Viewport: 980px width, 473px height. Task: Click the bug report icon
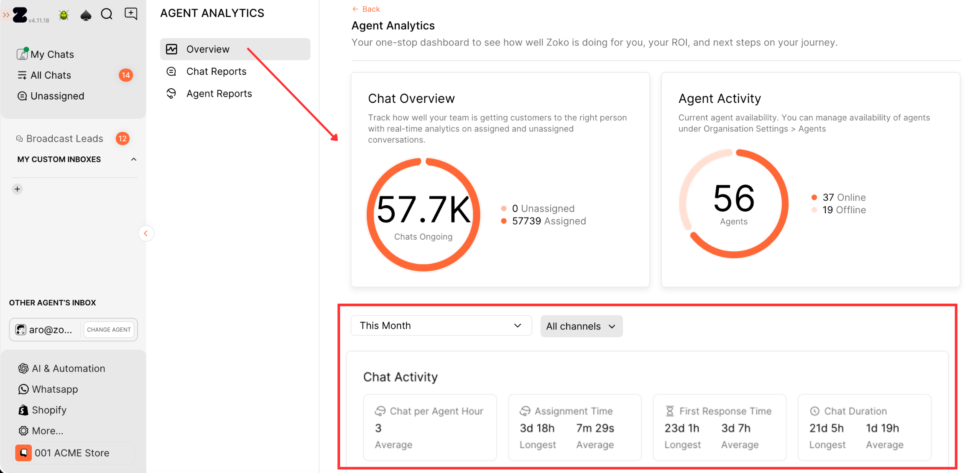[64, 15]
